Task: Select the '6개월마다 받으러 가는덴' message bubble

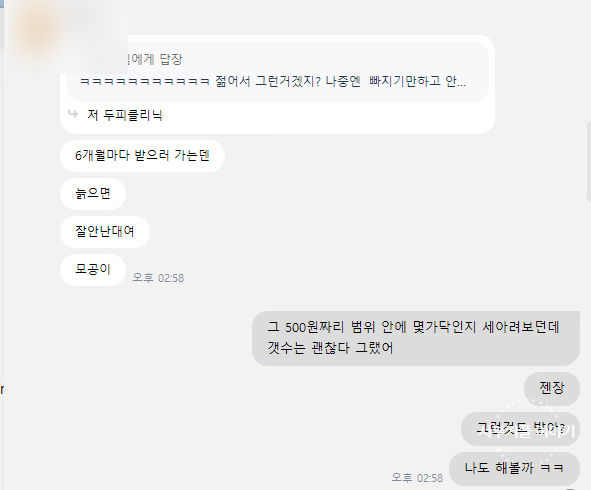Action: tap(142, 156)
